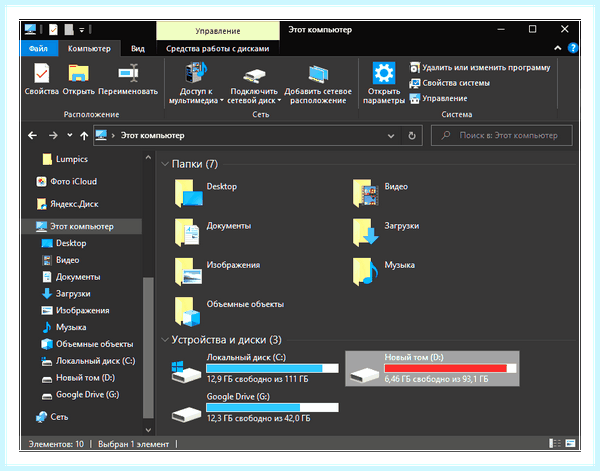Image resolution: width=600 pixels, height=471 pixels.
Task: Expand the address bar history dropdown
Action: (391, 136)
